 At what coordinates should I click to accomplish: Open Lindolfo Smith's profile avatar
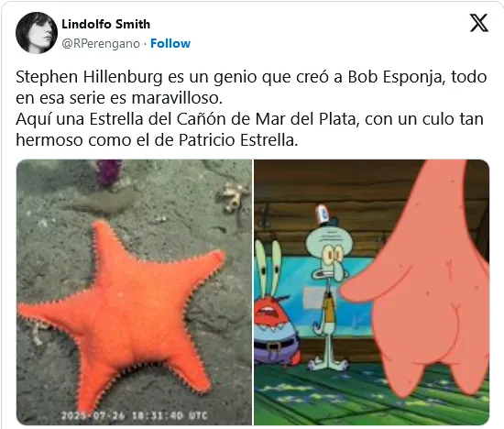point(37,33)
